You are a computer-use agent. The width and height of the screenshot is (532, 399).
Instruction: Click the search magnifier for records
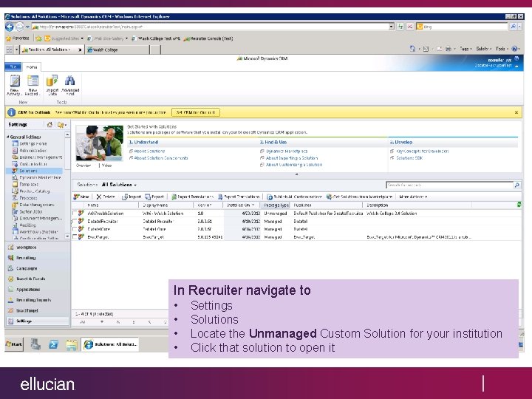tap(517, 185)
